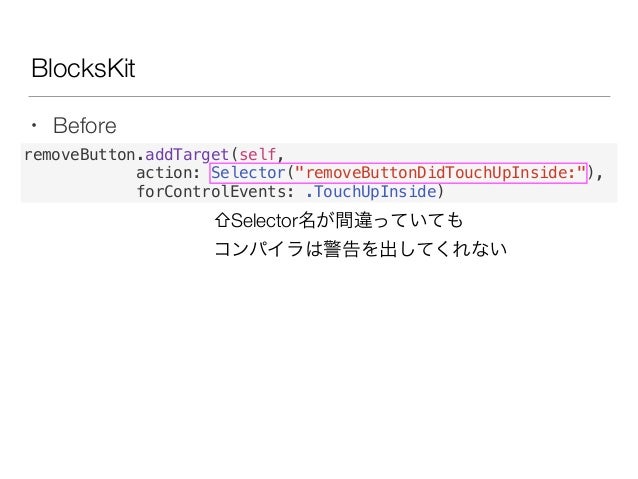The height and width of the screenshot is (479, 638).
Task: Click the bullet dot before Before
Action: pyautogui.click(x=34, y=125)
